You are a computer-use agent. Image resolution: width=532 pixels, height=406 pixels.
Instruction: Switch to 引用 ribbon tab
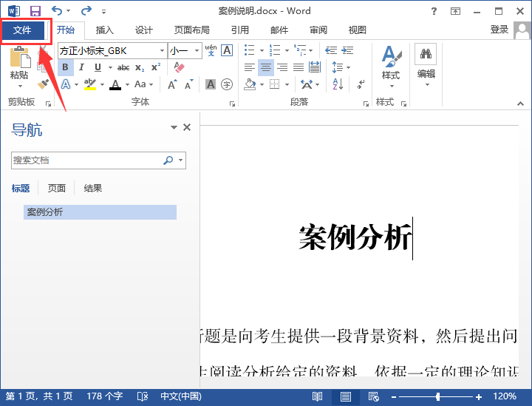(x=240, y=30)
